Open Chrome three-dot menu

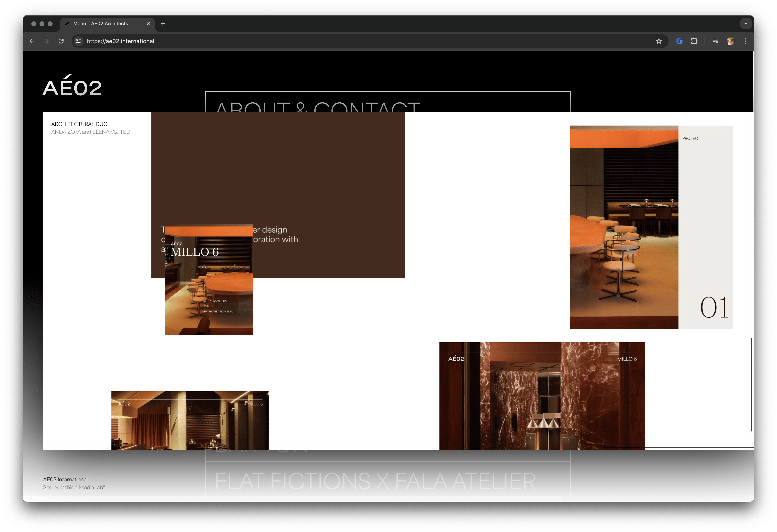tap(745, 41)
